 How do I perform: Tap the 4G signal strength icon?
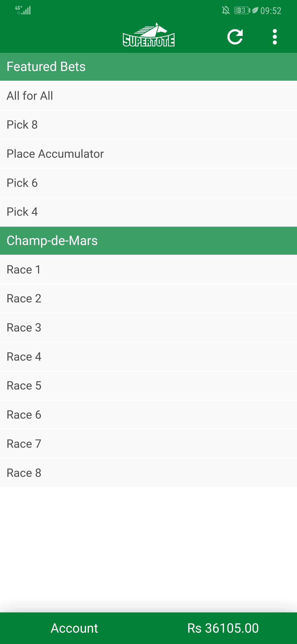[x=23, y=10]
